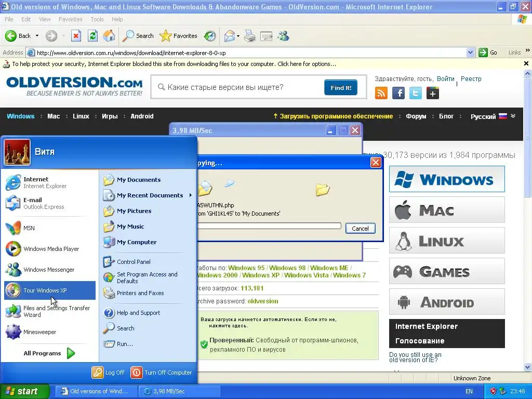The height and width of the screenshot is (399, 532).
Task: Open the History clock icon
Action: 210,36
